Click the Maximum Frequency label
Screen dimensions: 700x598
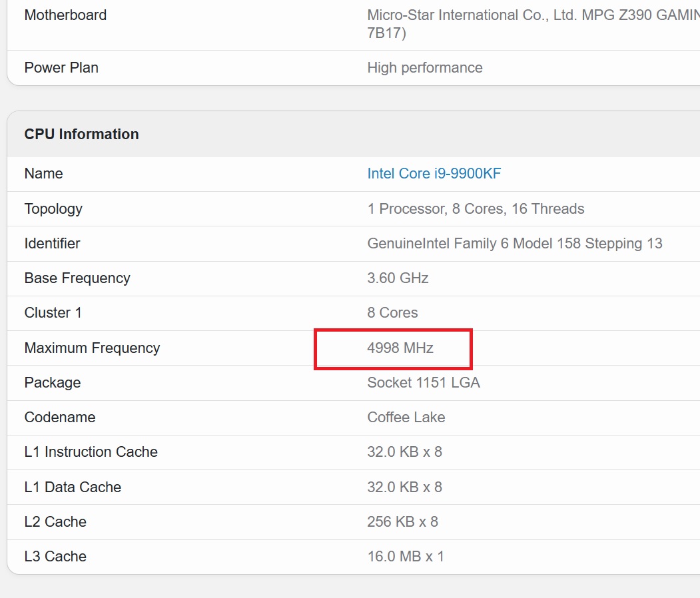point(92,348)
